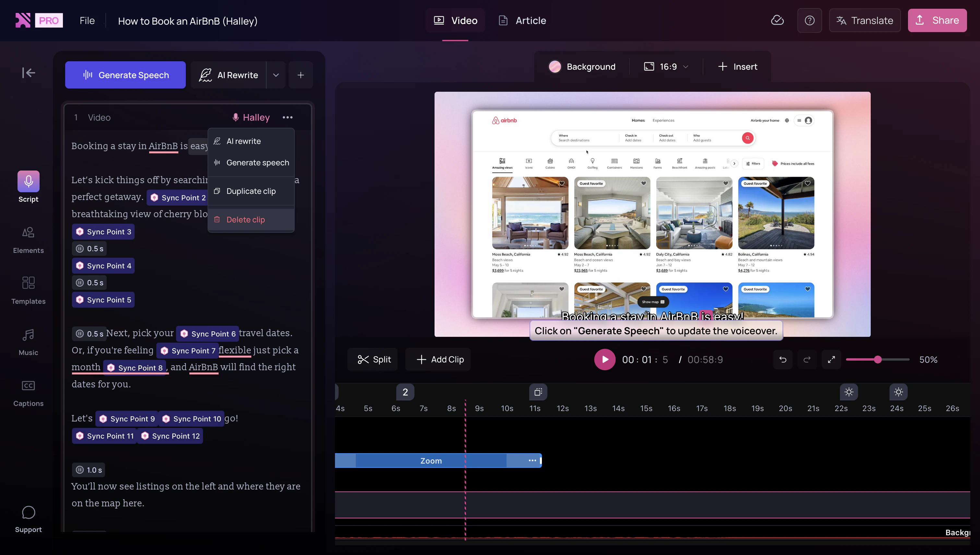Viewport: 980px width, 555px height.
Task: Click the Sync Point 7 chip
Action: (x=188, y=351)
